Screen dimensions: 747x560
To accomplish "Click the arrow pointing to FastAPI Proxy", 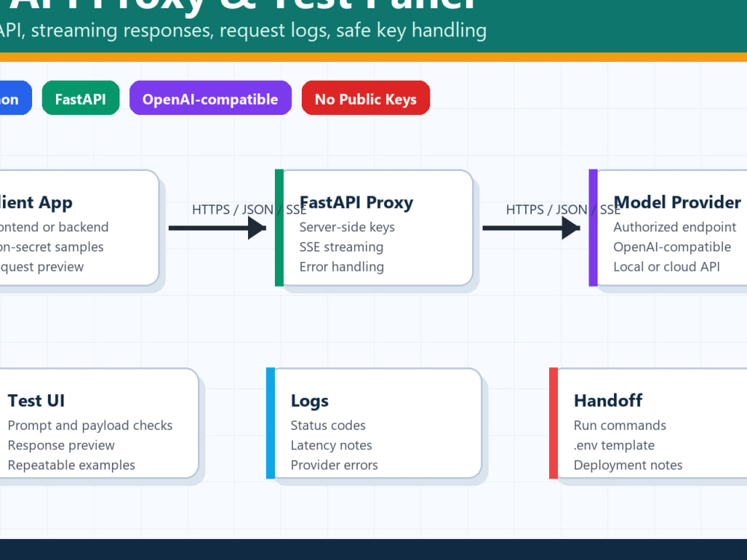I will tap(217, 228).
